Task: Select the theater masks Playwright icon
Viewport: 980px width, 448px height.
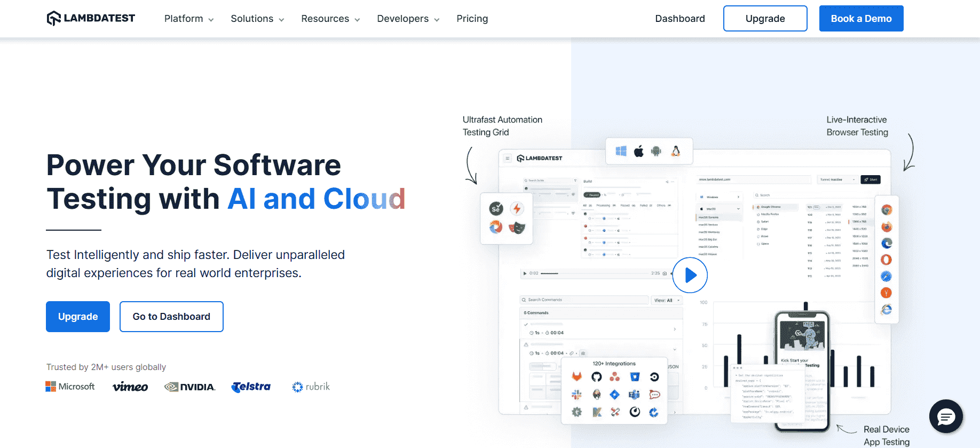Action: pyautogui.click(x=517, y=228)
